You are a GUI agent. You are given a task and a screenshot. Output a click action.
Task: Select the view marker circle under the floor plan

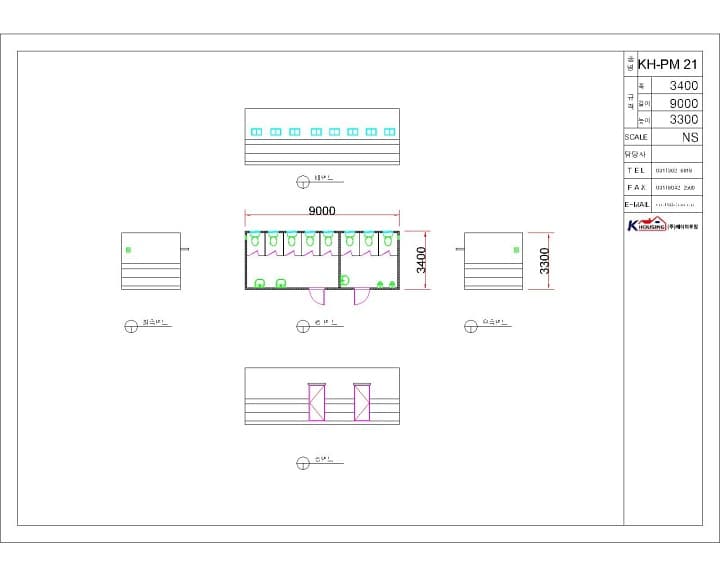coord(303,326)
